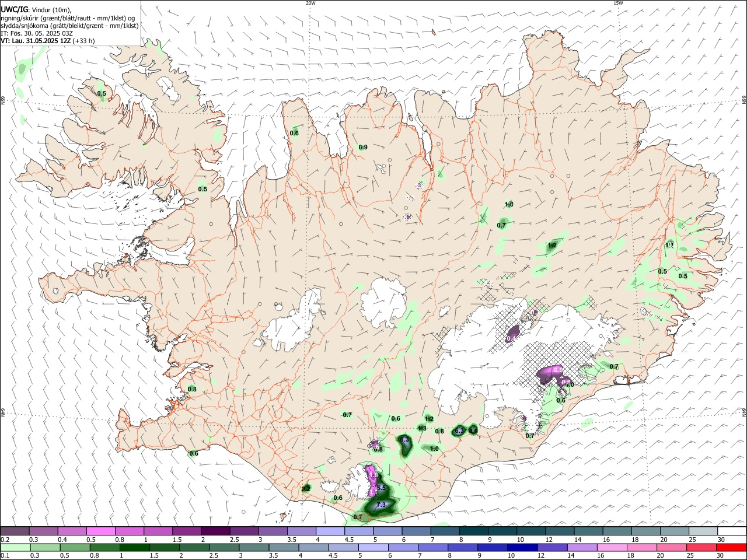Viewport: 747px width, 560px height.
Task: Click the 5.5 precipitation value beside the pink patch
Action: [x=381, y=488]
